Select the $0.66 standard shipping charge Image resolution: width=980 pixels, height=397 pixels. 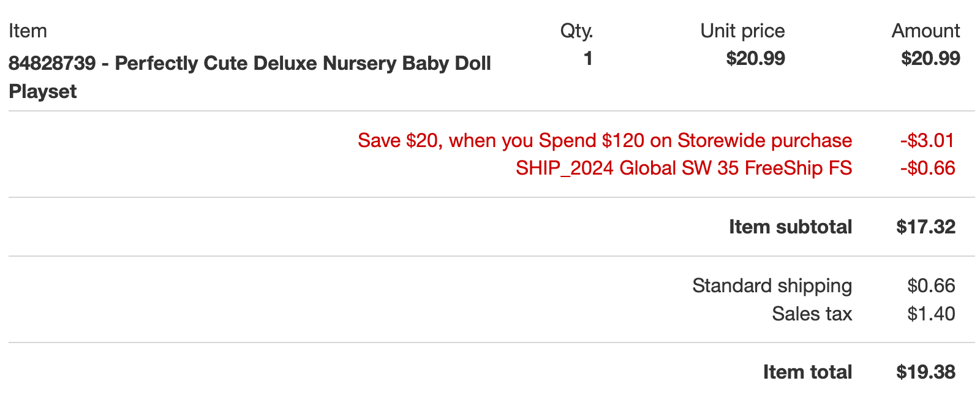pos(931,286)
